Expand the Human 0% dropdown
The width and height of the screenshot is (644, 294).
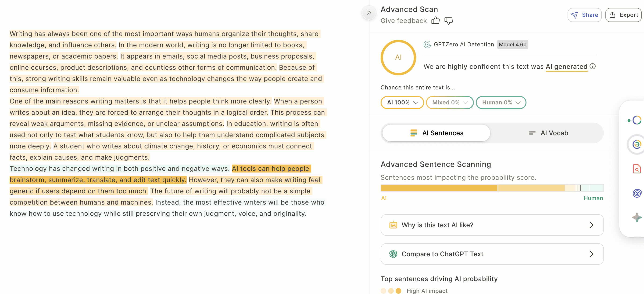click(x=501, y=103)
